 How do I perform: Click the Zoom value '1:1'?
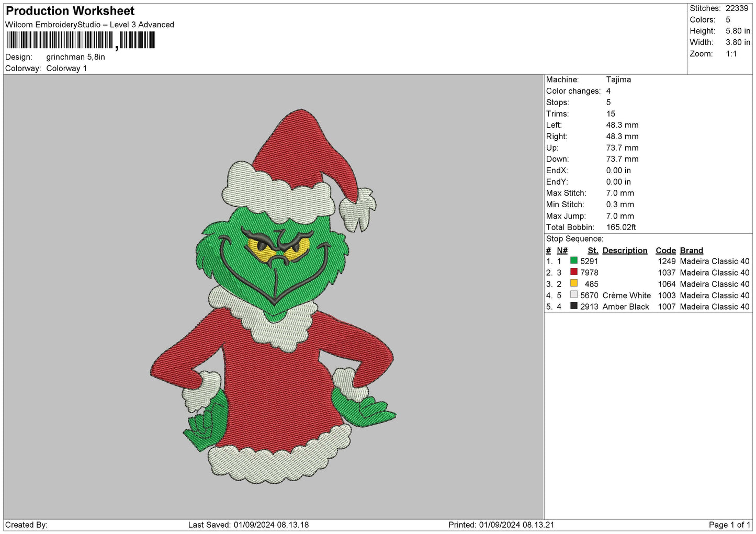(x=731, y=54)
